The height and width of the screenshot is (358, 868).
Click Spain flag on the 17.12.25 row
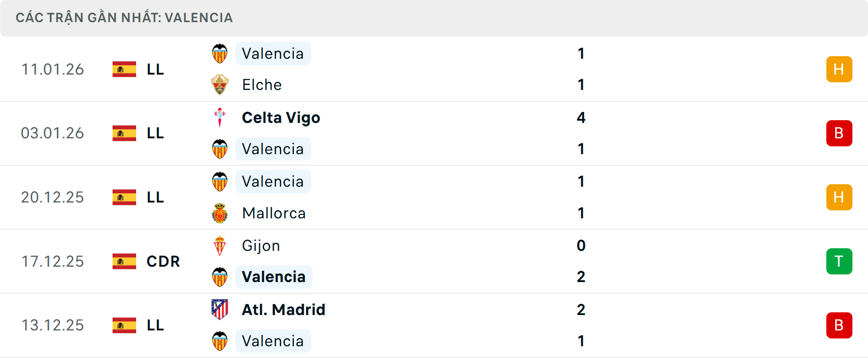tap(124, 261)
